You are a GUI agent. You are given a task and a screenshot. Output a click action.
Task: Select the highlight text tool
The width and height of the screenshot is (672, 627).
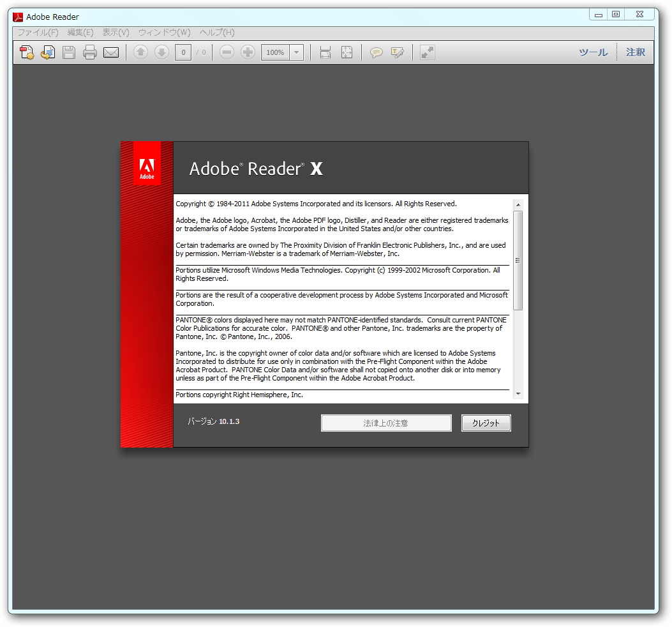coord(398,52)
